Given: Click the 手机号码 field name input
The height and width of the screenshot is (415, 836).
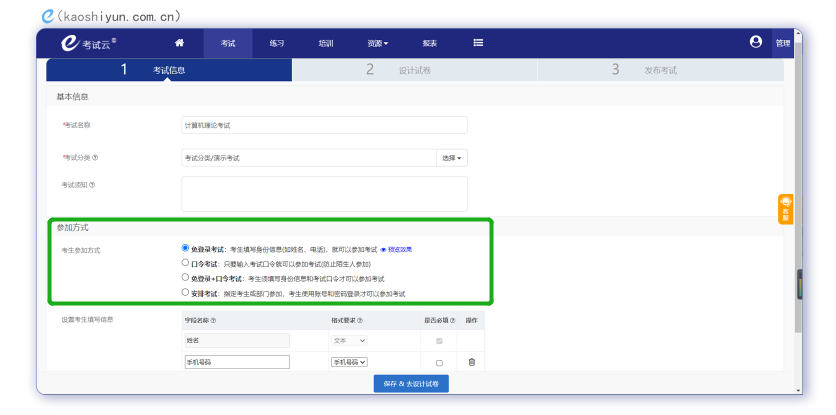Looking at the screenshot, I should click(237, 362).
